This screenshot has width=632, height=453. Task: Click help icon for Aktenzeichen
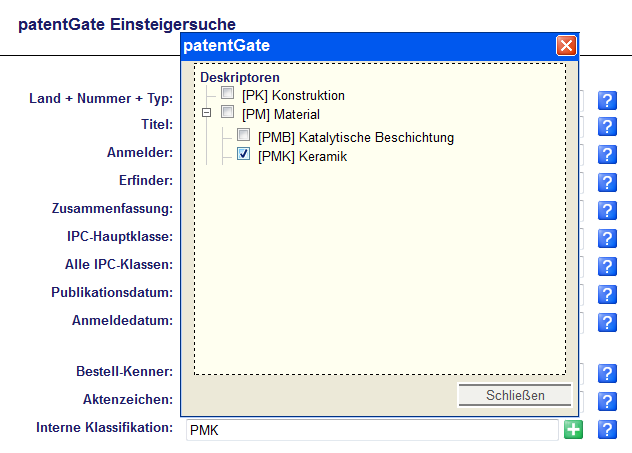[x=607, y=401]
